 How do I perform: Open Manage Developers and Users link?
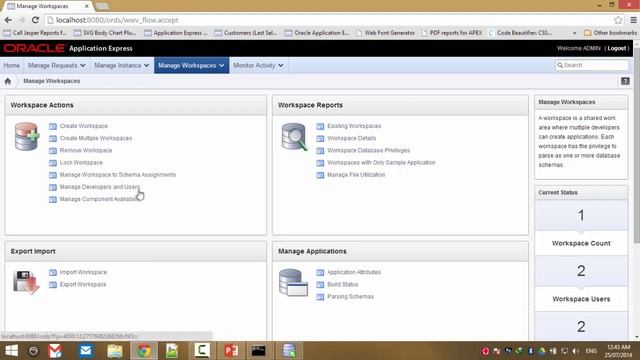pyautogui.click(x=100, y=187)
